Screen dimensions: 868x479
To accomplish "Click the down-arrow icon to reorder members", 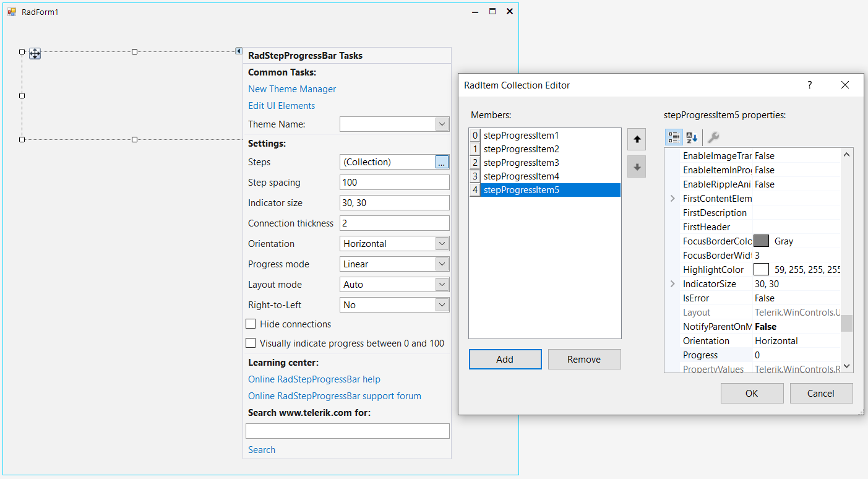I will click(x=637, y=166).
